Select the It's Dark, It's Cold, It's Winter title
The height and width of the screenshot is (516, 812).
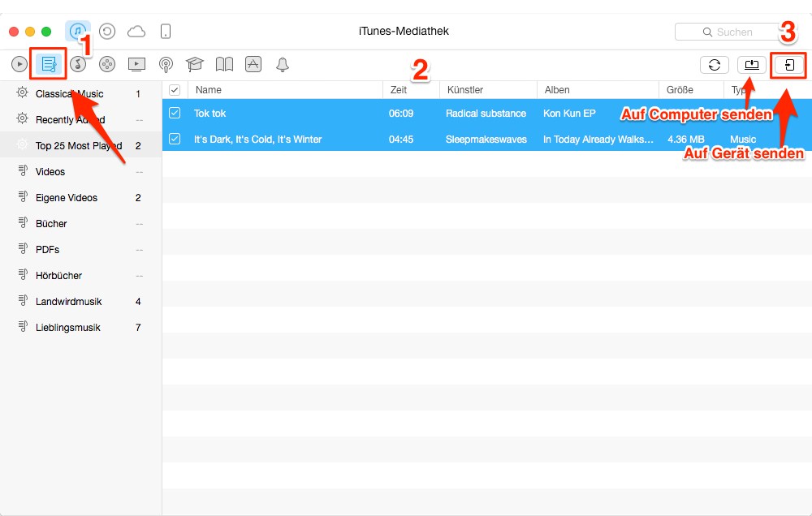click(258, 140)
